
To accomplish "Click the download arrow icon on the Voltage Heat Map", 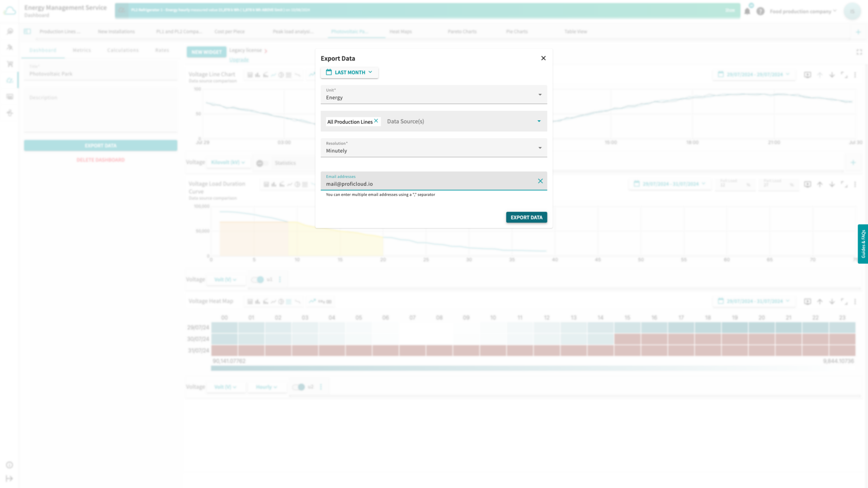I will point(832,301).
